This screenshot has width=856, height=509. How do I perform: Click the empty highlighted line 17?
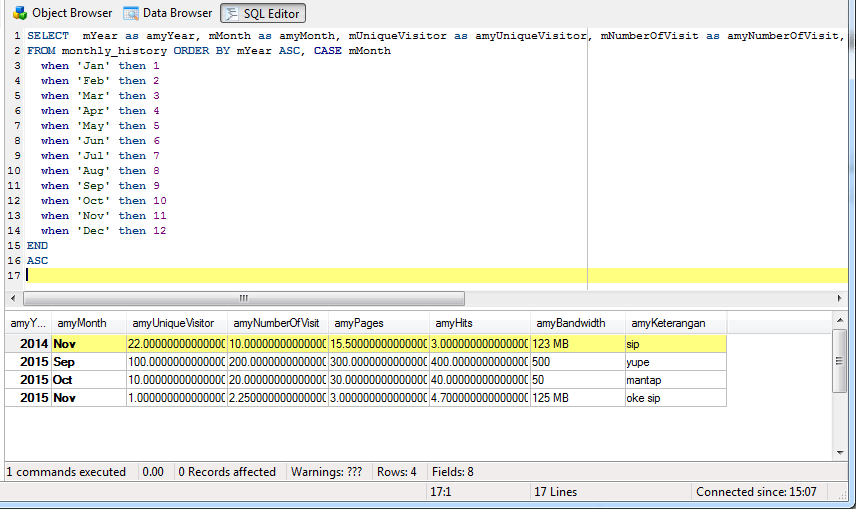437,275
